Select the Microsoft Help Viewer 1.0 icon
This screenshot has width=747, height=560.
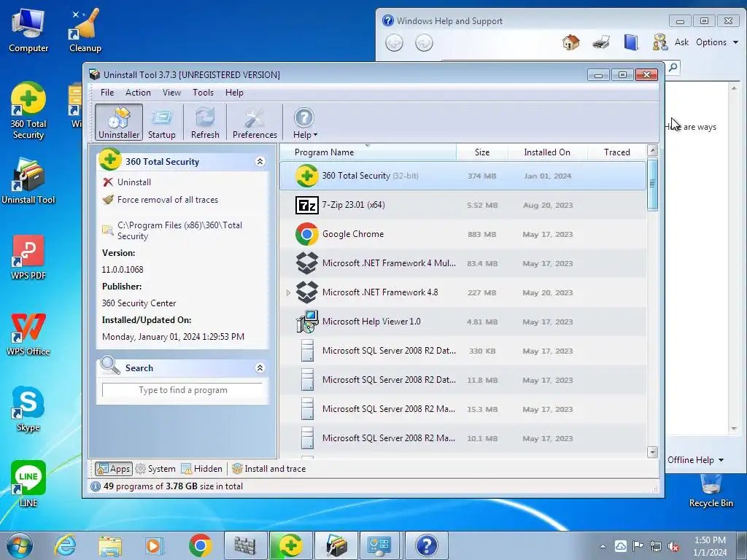[x=307, y=322]
